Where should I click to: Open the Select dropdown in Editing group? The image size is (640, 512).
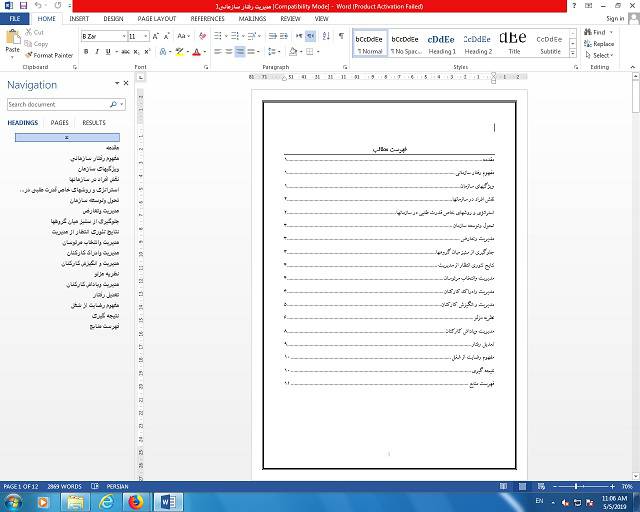point(599,55)
